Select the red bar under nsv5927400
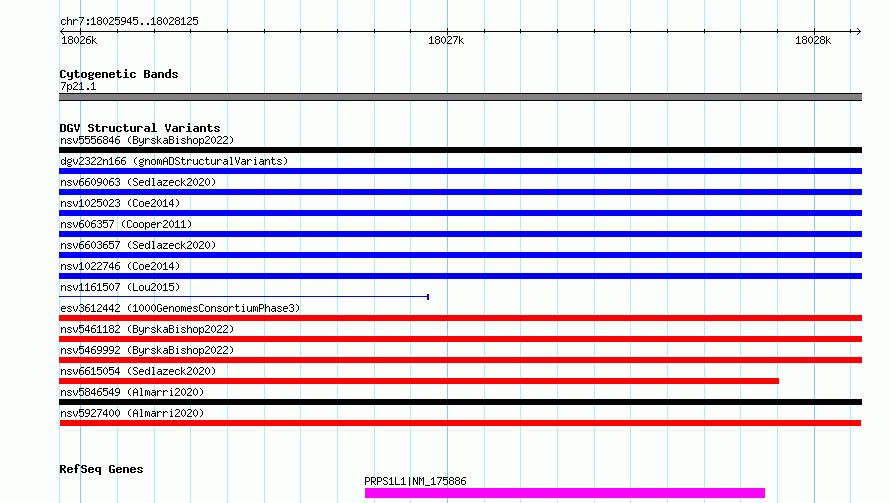Screen dimensions: 890x503 460,423
